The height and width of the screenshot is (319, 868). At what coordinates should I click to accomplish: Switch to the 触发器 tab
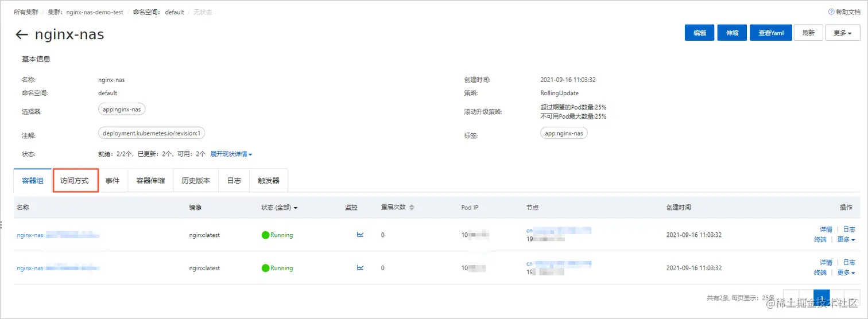(x=268, y=180)
